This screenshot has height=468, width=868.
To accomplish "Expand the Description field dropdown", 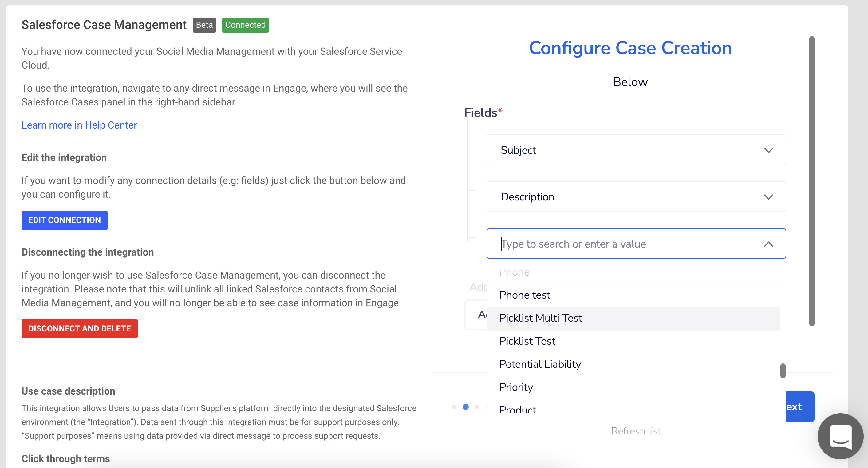I will pos(636,197).
